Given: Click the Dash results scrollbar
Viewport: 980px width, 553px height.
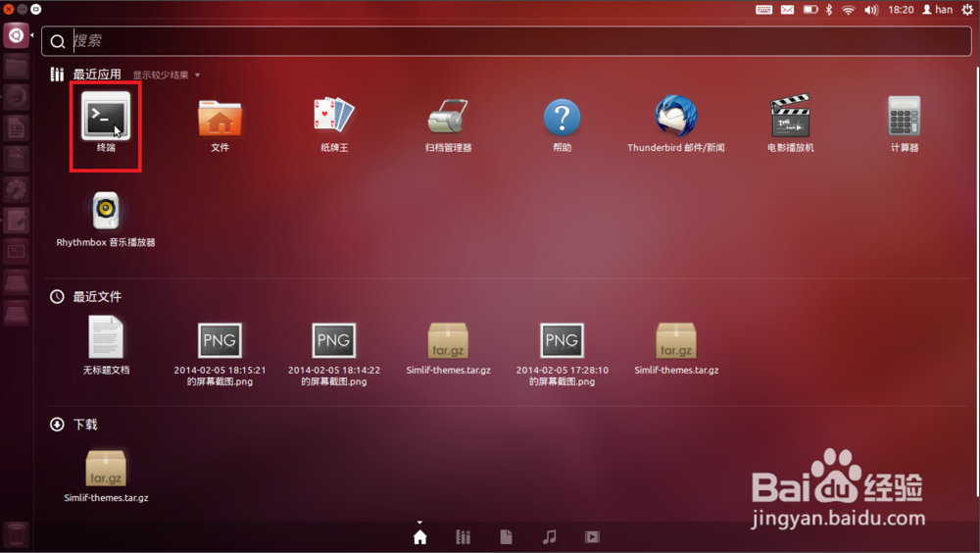Looking at the screenshot, I should click(976, 280).
